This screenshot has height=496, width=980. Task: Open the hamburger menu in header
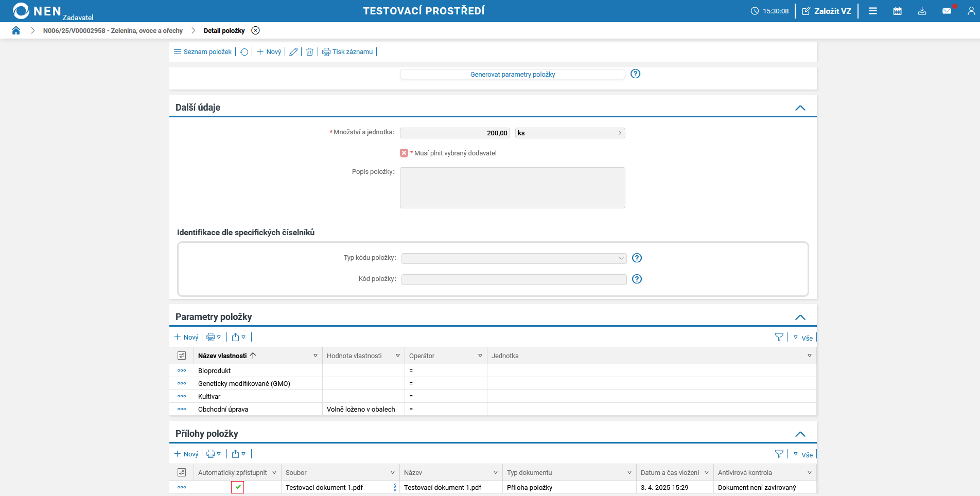[x=873, y=11]
